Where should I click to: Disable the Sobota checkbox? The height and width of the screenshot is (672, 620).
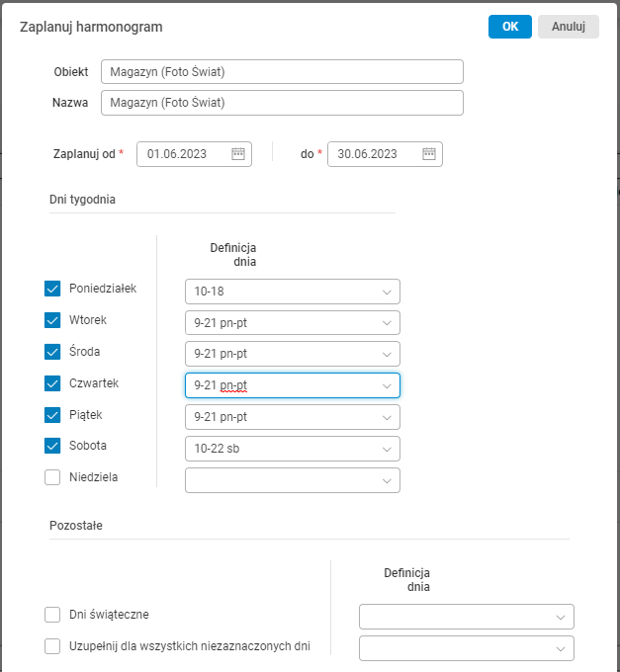tap(53, 446)
